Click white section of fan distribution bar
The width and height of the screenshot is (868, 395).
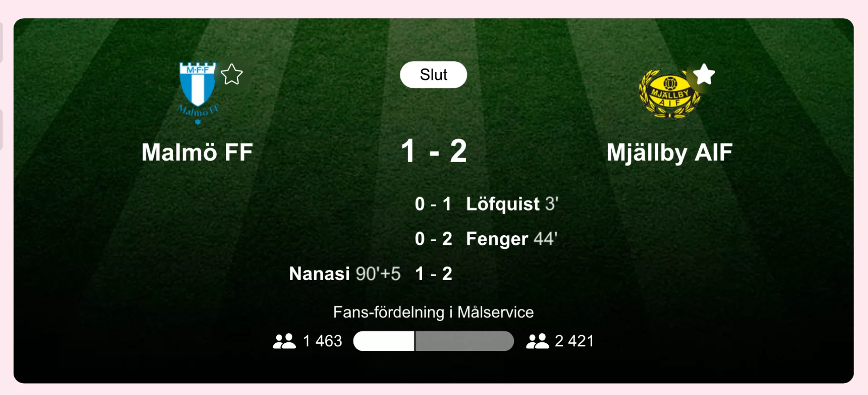point(384,341)
